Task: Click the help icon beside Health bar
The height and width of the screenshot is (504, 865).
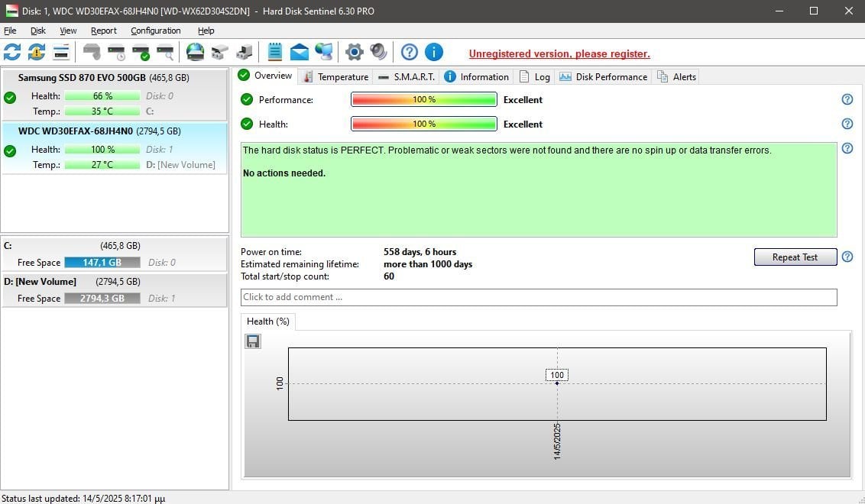Action: [x=847, y=124]
